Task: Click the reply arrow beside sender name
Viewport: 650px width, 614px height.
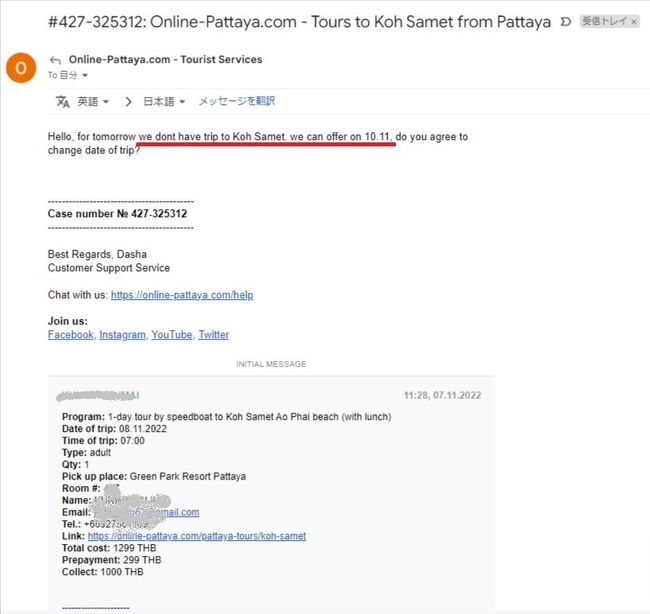Action: [x=55, y=60]
